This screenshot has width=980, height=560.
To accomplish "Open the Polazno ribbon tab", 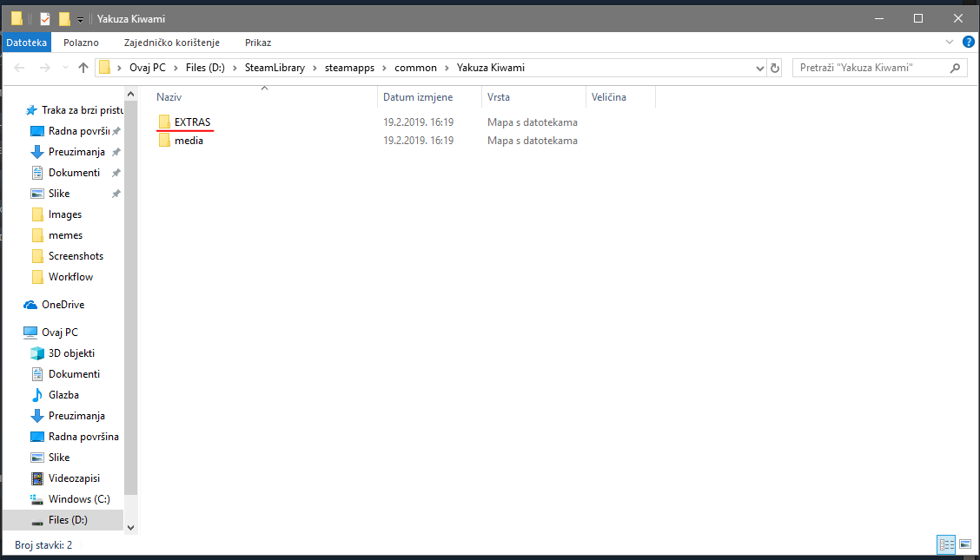I will click(81, 43).
